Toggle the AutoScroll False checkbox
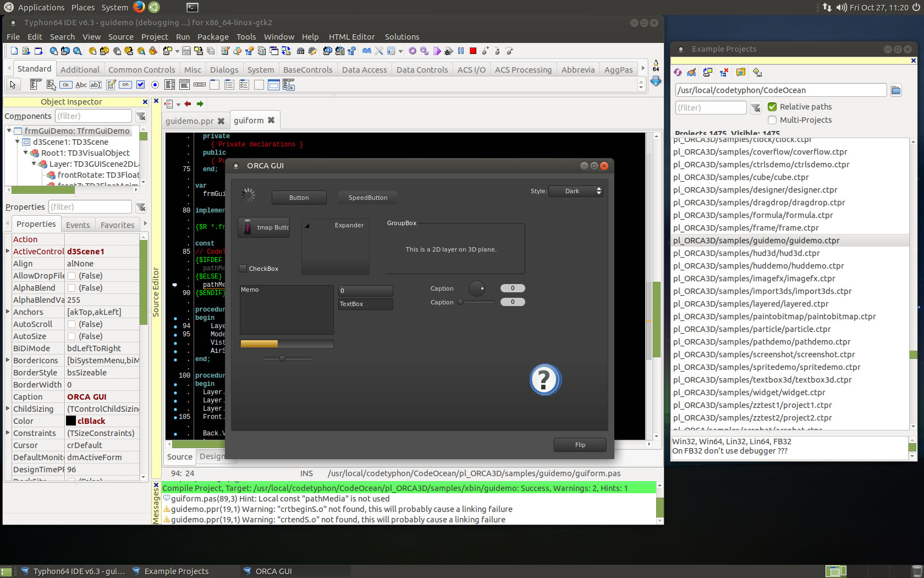The height and width of the screenshot is (578, 924). point(71,324)
